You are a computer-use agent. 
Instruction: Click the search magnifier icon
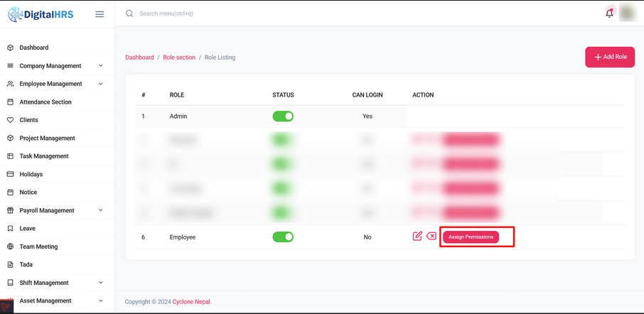tap(129, 13)
